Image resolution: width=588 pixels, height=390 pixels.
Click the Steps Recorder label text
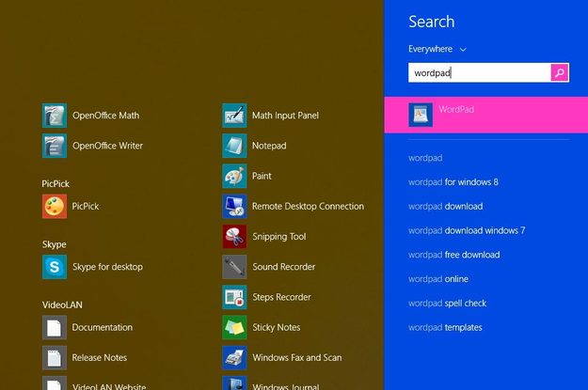click(281, 297)
